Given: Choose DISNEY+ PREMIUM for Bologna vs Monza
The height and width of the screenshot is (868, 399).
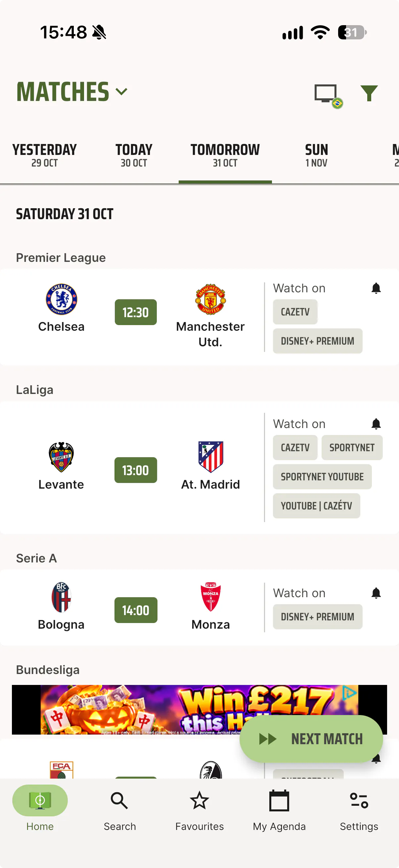Looking at the screenshot, I should (x=318, y=617).
